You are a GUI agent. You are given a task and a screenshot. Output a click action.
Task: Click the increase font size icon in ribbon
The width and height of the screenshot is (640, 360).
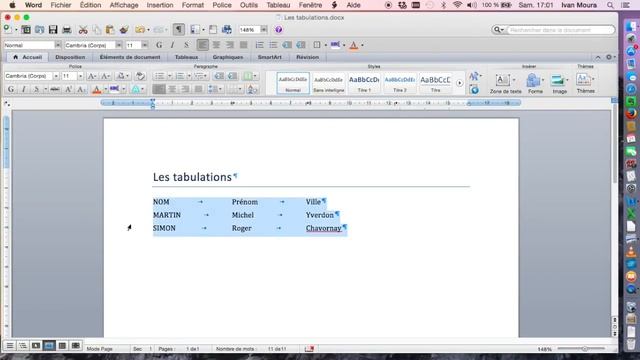coord(92,76)
